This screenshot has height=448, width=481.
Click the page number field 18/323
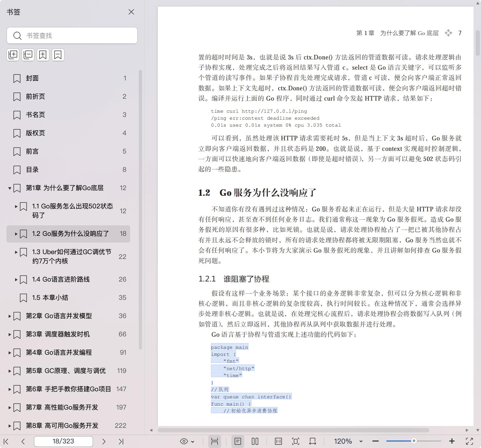(x=63, y=441)
